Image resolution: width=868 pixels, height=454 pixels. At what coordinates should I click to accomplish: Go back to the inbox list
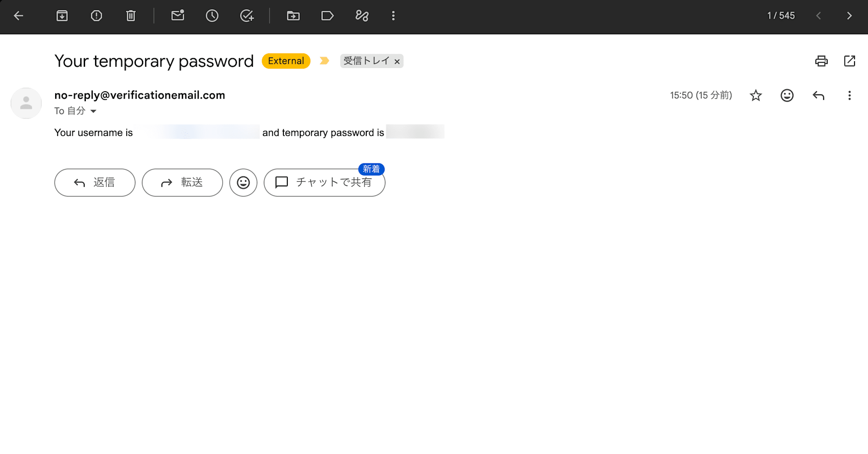coord(18,16)
